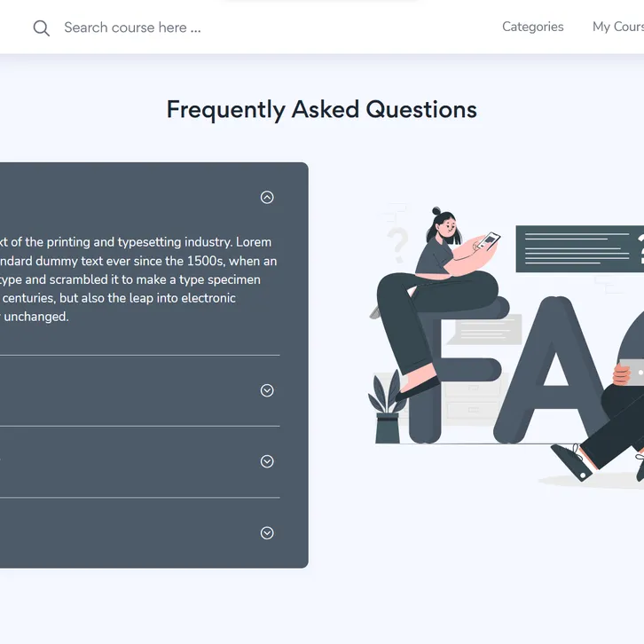Viewport: 644px width, 644px height.
Task: Expand the second FAQ chevron-down icon
Action: (267, 390)
